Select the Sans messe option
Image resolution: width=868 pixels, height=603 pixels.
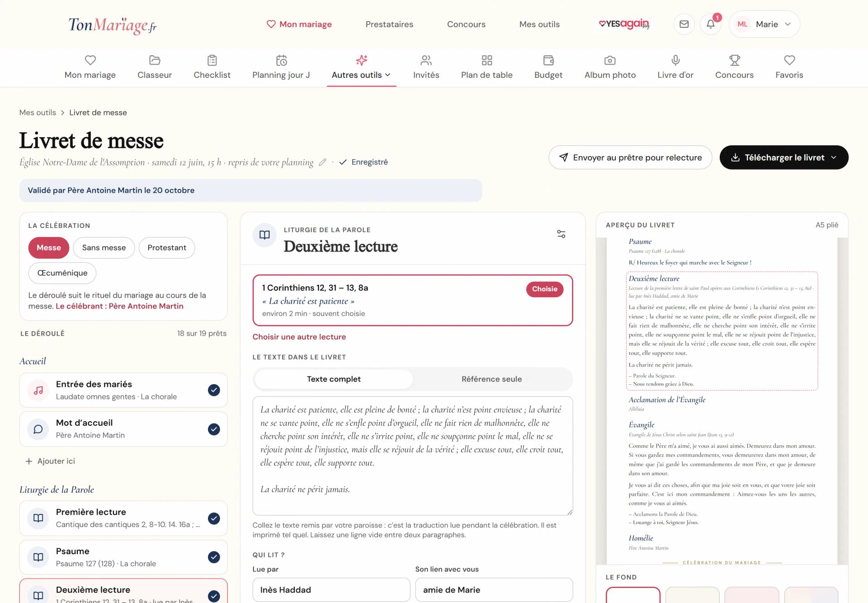[104, 247]
